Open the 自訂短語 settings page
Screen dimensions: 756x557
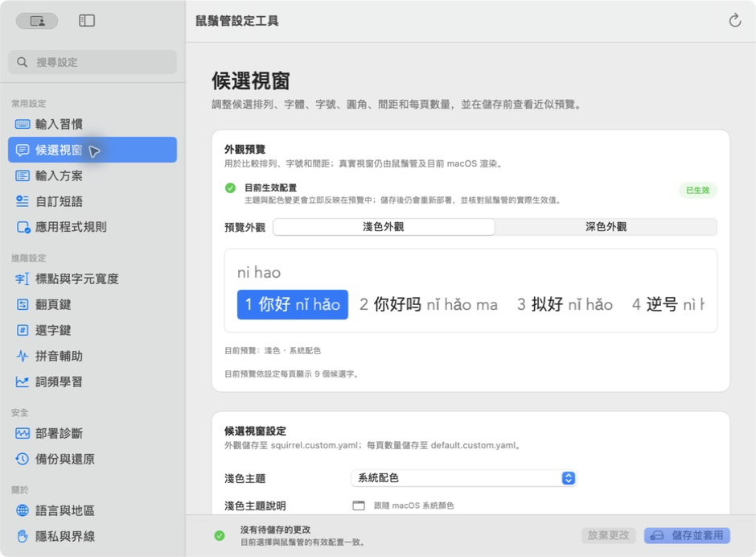pos(92,201)
